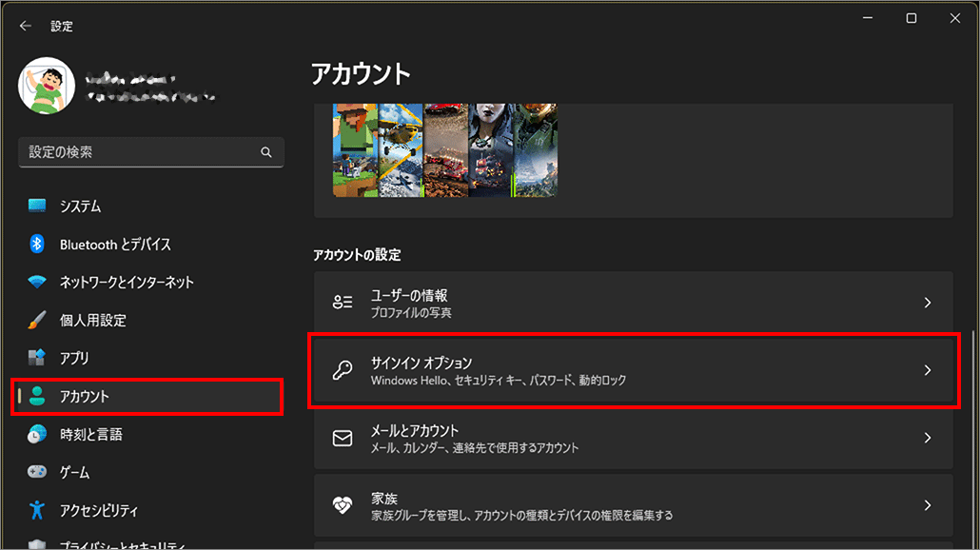980x550 pixels.
Task: Click the apps squares icon
Action: coord(37,358)
